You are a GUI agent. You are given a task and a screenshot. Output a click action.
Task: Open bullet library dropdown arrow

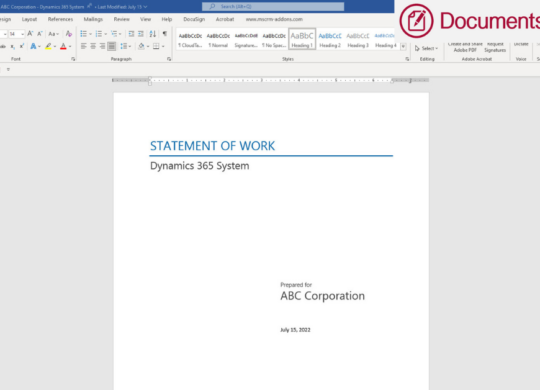click(x=90, y=34)
